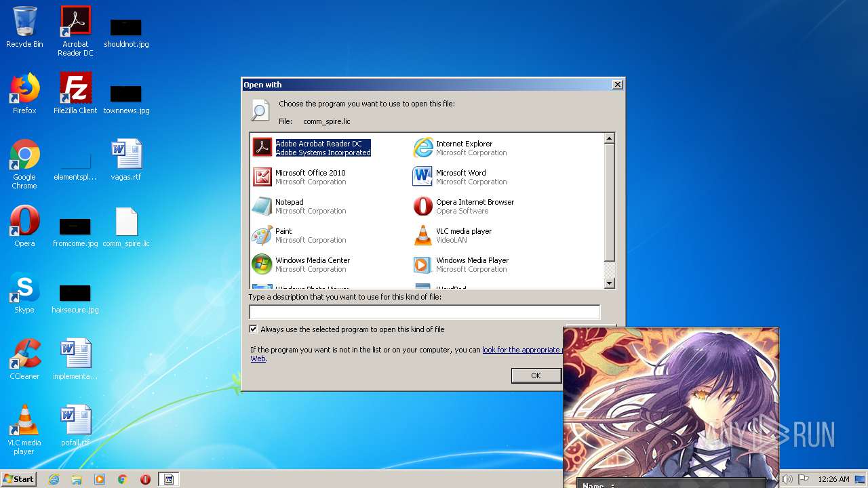
Task: Click the program list scroll down arrow
Action: pyautogui.click(x=609, y=283)
